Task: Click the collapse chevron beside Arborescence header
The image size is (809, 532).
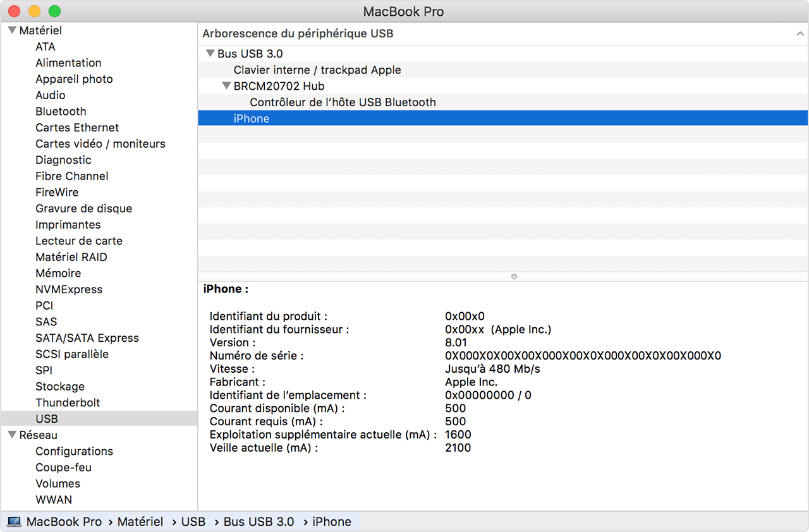Action: [800, 33]
